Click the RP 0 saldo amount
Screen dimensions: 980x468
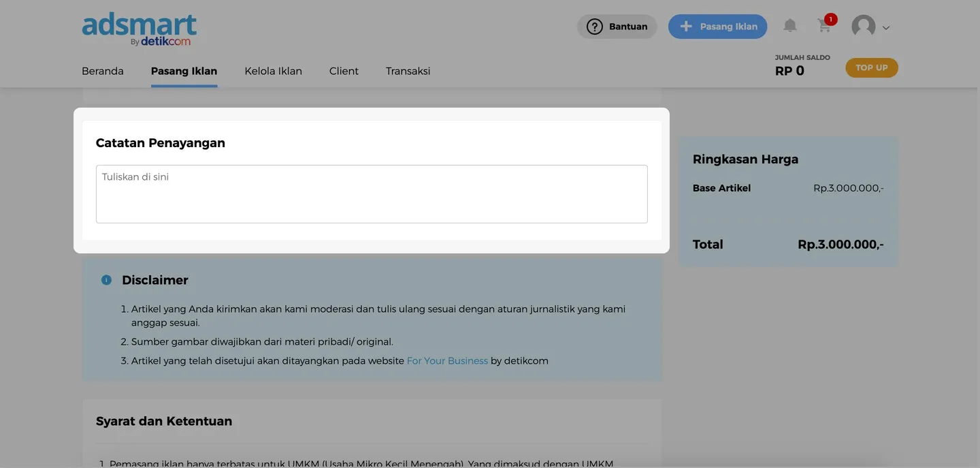point(789,71)
